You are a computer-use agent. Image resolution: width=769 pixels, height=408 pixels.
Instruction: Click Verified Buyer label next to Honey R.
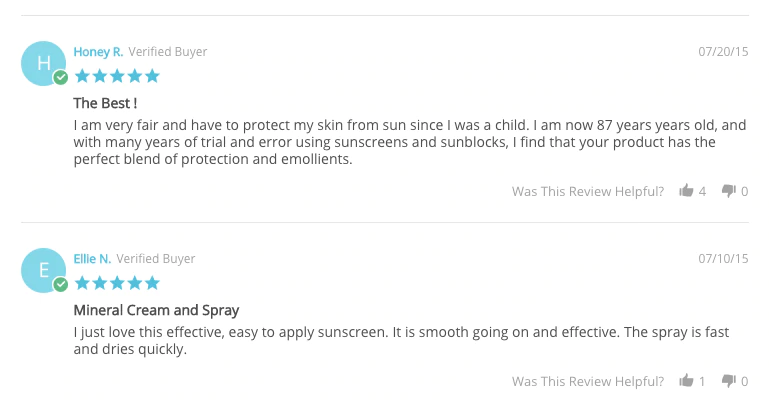[168, 52]
